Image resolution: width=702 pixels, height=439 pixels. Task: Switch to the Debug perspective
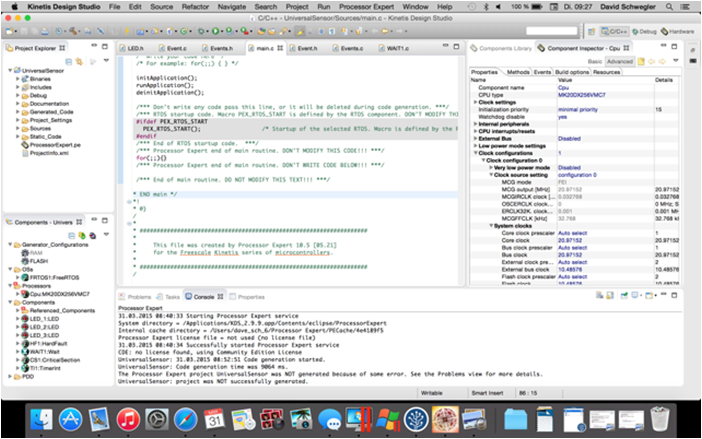pos(644,31)
